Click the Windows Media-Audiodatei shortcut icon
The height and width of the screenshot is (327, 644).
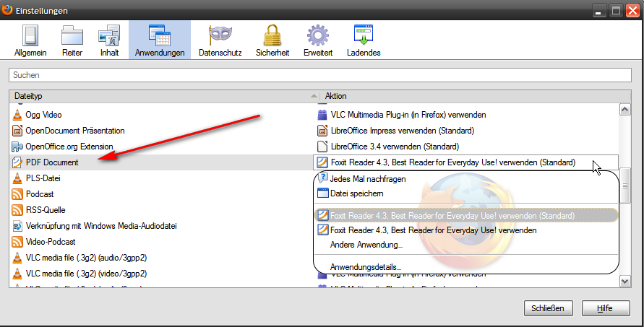click(17, 226)
